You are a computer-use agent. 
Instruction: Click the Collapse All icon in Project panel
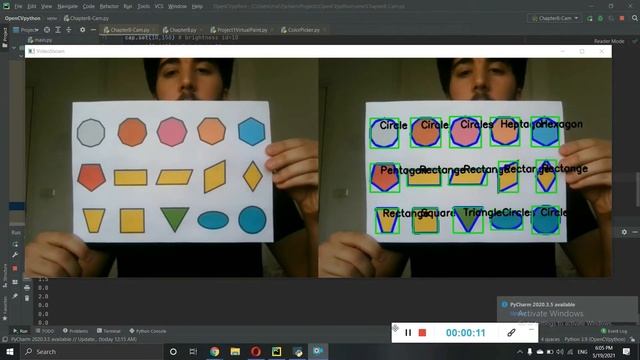click(69, 30)
